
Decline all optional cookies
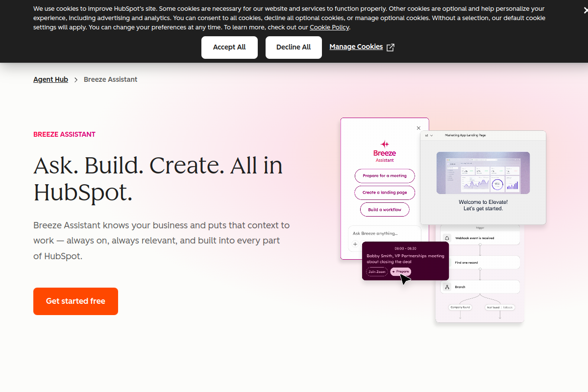pos(294,48)
